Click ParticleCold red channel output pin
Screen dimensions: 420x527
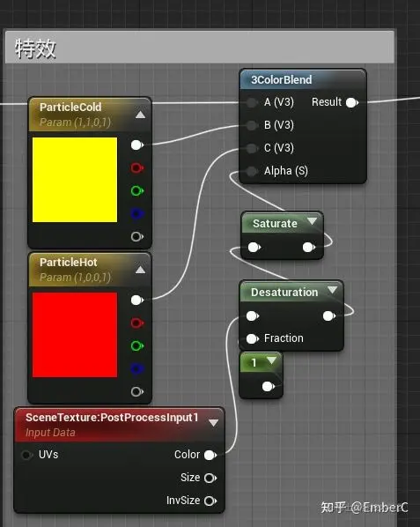[136, 167]
